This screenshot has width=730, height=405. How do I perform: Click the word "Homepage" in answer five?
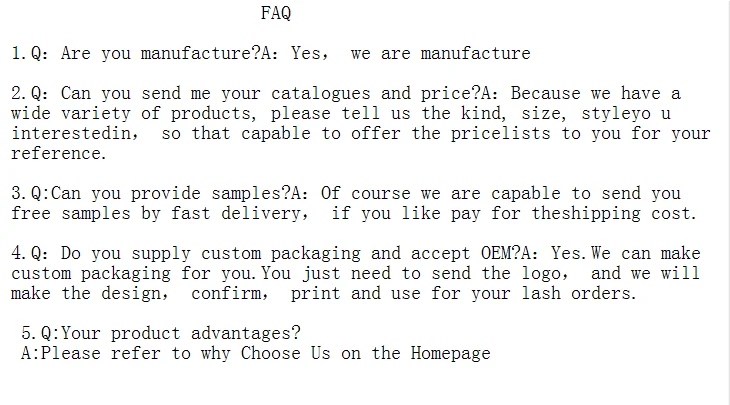pos(450,353)
